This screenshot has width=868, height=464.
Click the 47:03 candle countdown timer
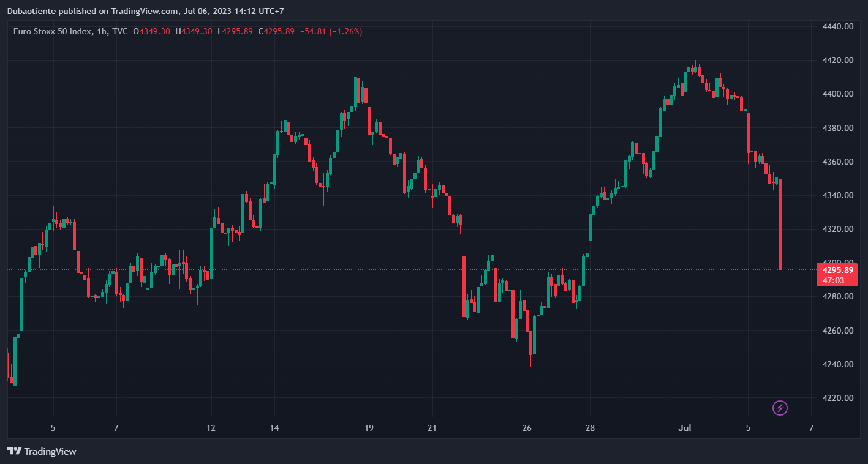[x=833, y=280]
